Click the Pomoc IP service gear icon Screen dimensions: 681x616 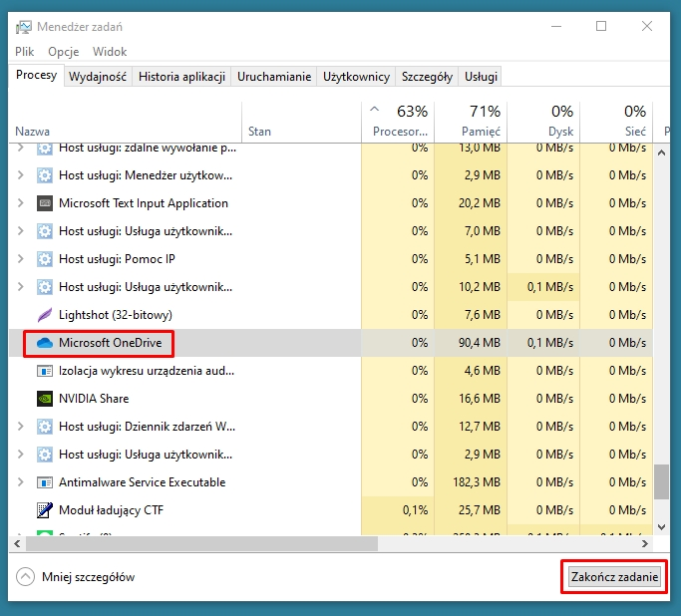pos(44,259)
